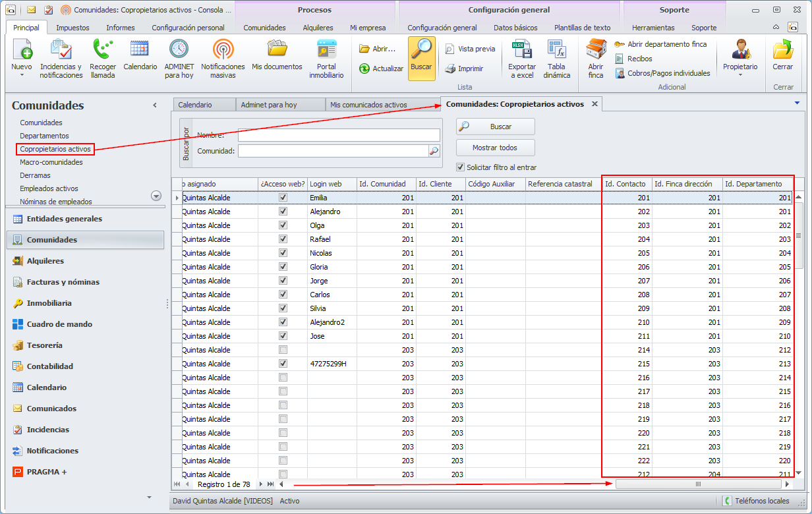The image size is (812, 514).
Task: Open the Propietario dropdown menu
Action: click(739, 74)
